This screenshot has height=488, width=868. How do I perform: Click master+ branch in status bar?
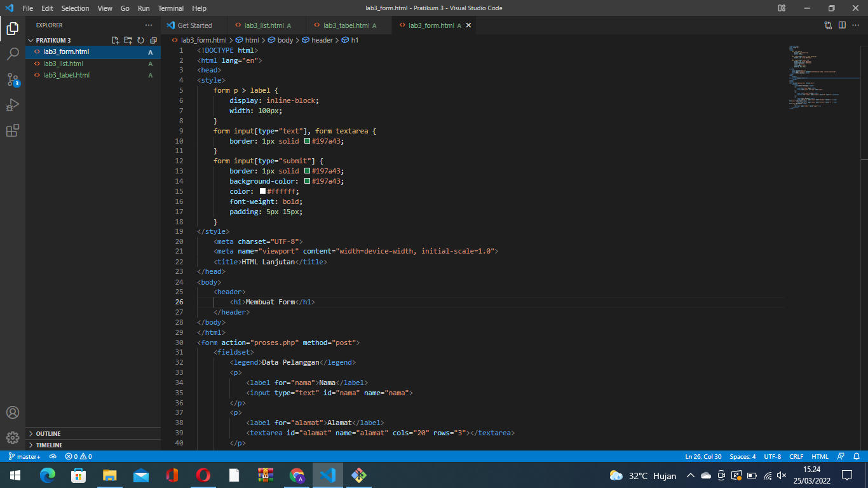pyautogui.click(x=25, y=456)
